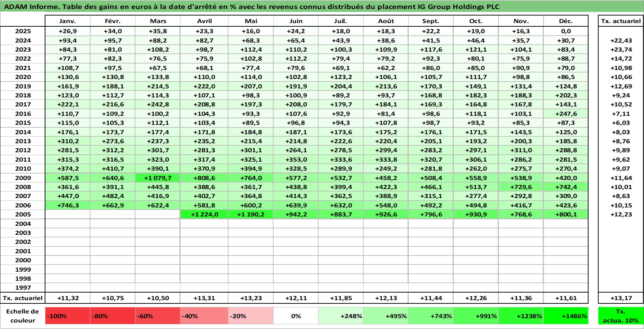Click the cell showing +242,8
Image resolution: width=644 pixels, height=329 pixels.
158,104
